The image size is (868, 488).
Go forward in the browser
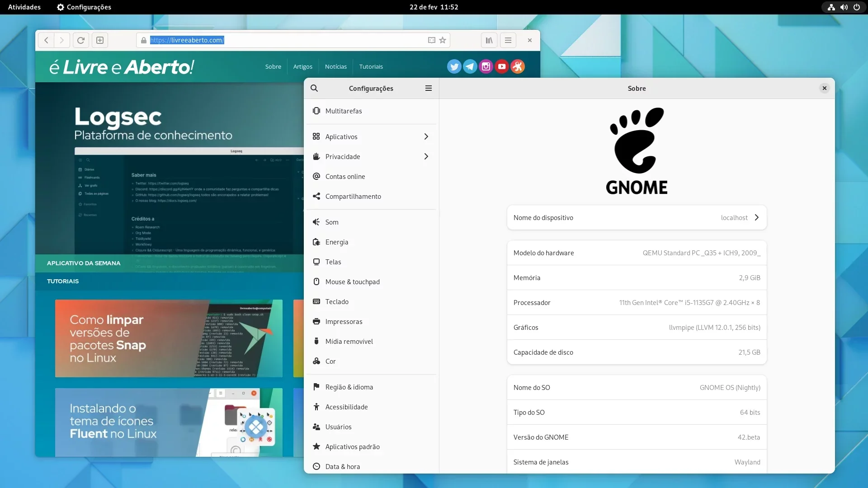62,40
